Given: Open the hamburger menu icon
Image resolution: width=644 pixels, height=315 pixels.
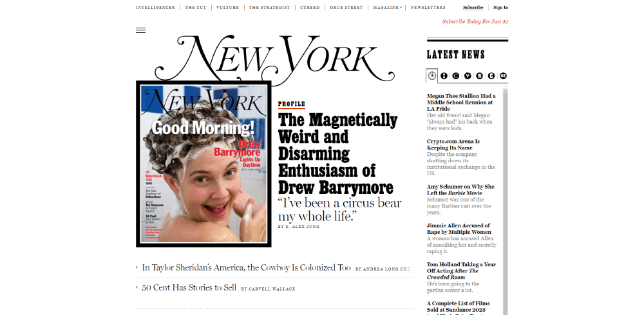Looking at the screenshot, I should tap(140, 30).
